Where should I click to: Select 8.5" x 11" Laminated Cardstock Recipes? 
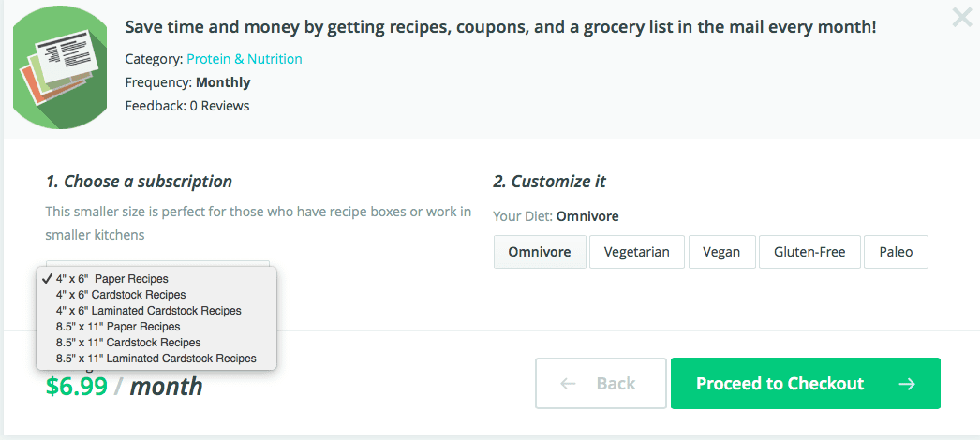(x=156, y=359)
